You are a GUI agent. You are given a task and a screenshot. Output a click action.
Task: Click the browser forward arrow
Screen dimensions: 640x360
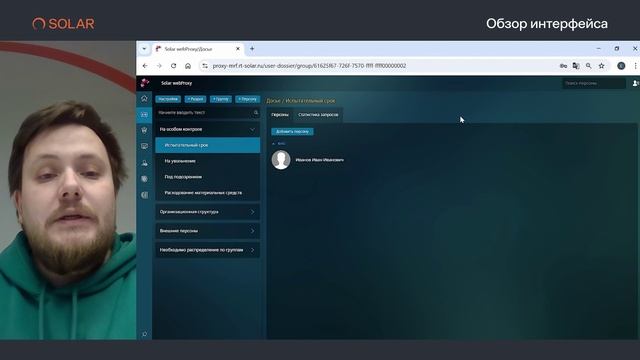point(159,66)
